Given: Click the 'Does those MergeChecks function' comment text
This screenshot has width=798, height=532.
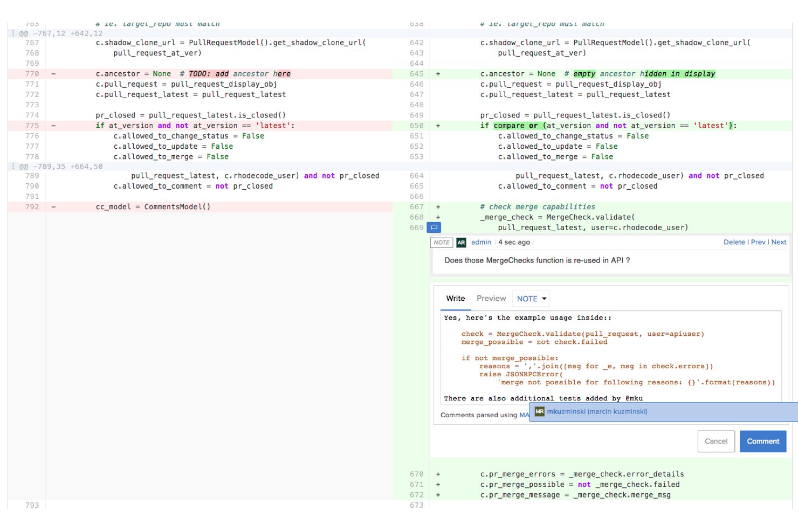Looking at the screenshot, I should tap(537, 260).
